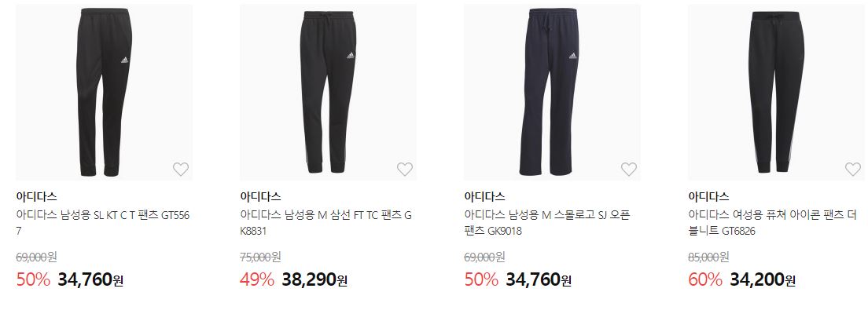Heart the women's GT6826 double knit pants
868x314 pixels.
(853, 169)
